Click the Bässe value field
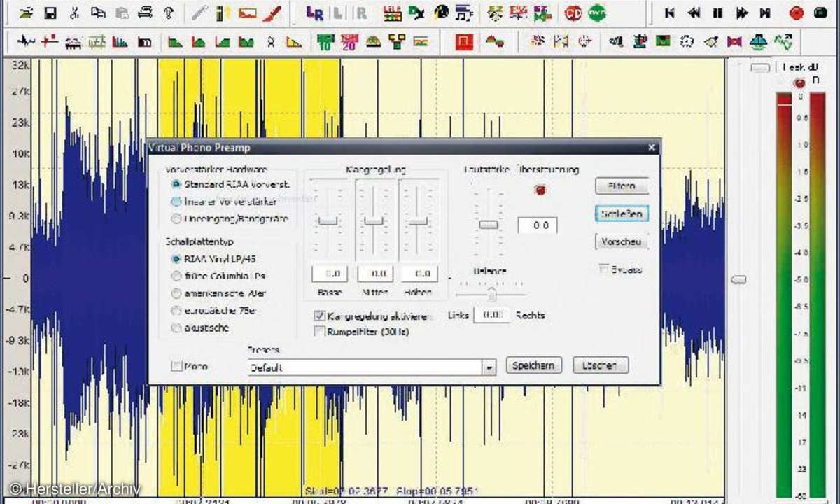Viewport: 840px width, 504px height. (330, 274)
